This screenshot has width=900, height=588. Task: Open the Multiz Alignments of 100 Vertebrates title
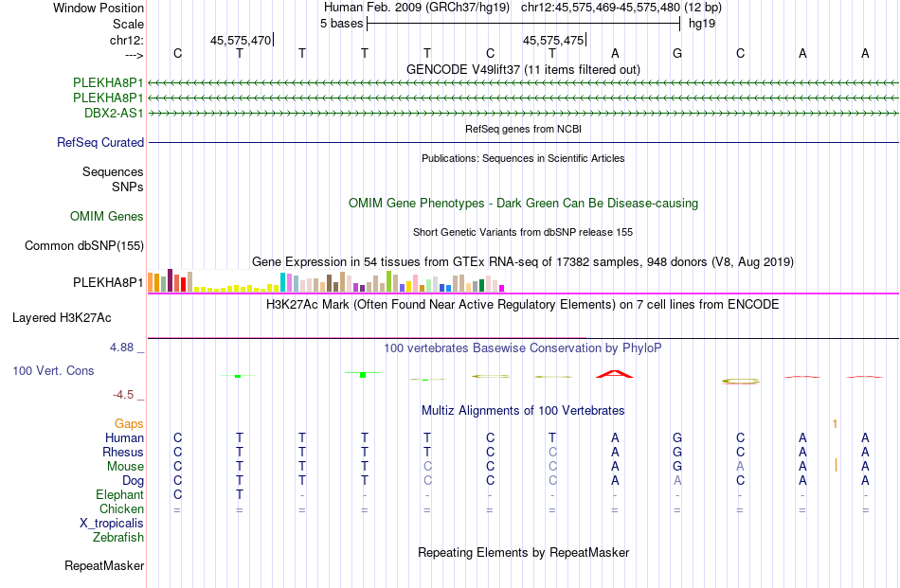(523, 411)
